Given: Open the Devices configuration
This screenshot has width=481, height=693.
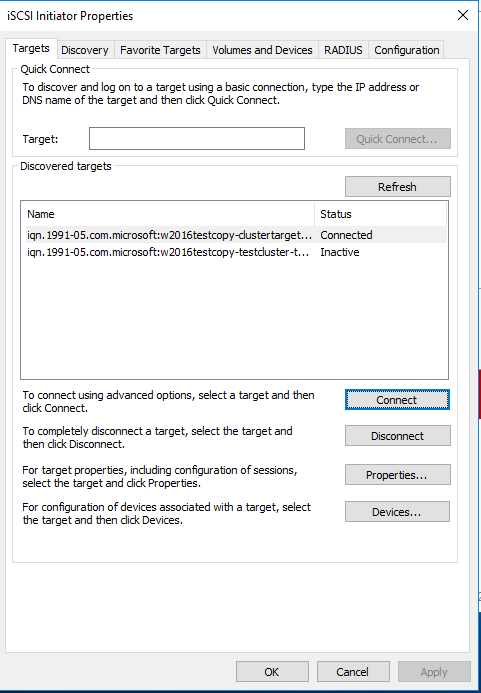Looking at the screenshot, I should [397, 512].
